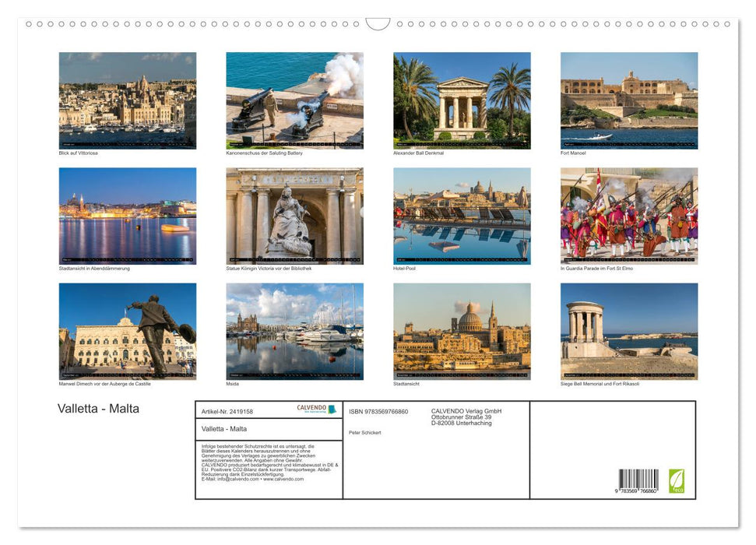The width and height of the screenshot is (756, 545).
Task: Click caption 'Stadtansicht' under dome photo
Action: (x=406, y=384)
